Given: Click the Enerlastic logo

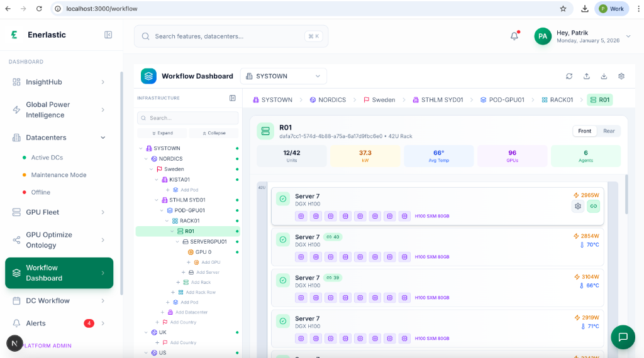Looking at the screenshot, I should point(14,35).
